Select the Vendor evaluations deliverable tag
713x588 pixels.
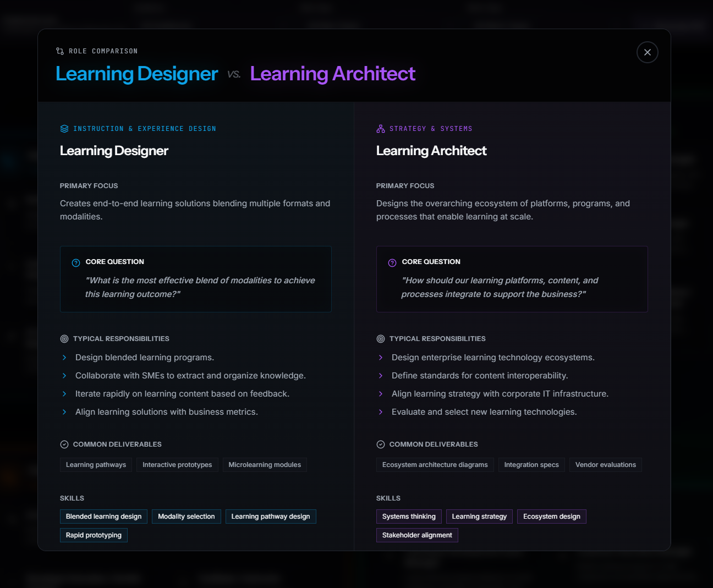pos(606,465)
